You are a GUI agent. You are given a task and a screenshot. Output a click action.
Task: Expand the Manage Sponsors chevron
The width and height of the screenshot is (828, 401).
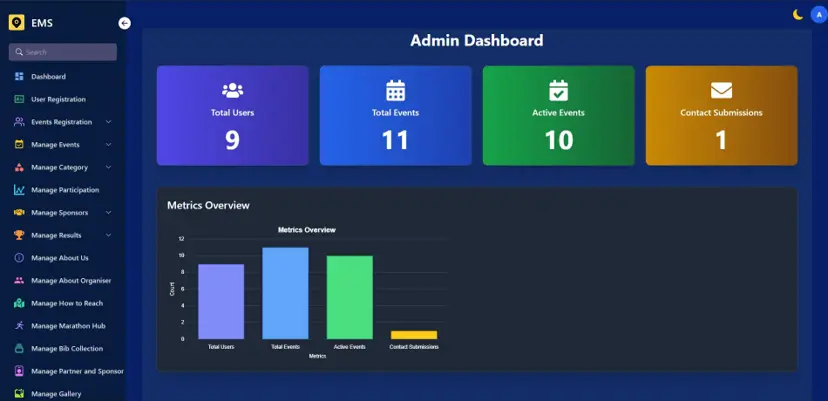tap(108, 212)
